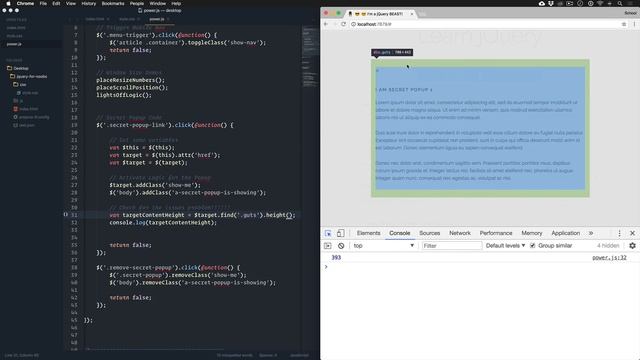Open the top execution context dropdown
This screenshot has height=360, width=640.
pos(384,246)
